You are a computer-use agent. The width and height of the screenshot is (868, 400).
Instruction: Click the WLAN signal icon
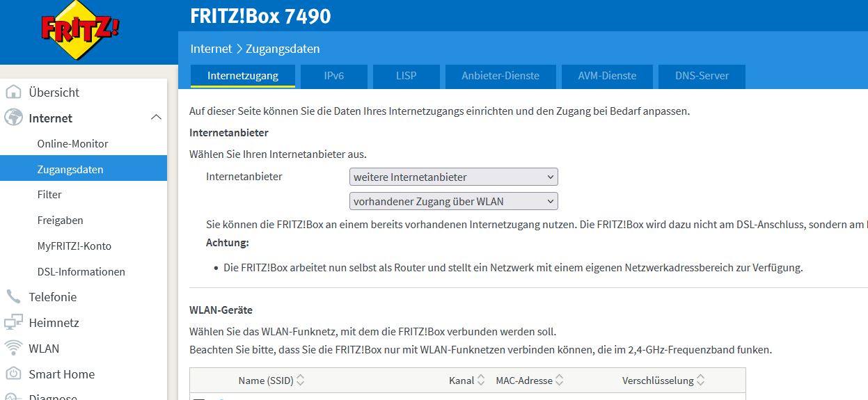click(x=13, y=349)
